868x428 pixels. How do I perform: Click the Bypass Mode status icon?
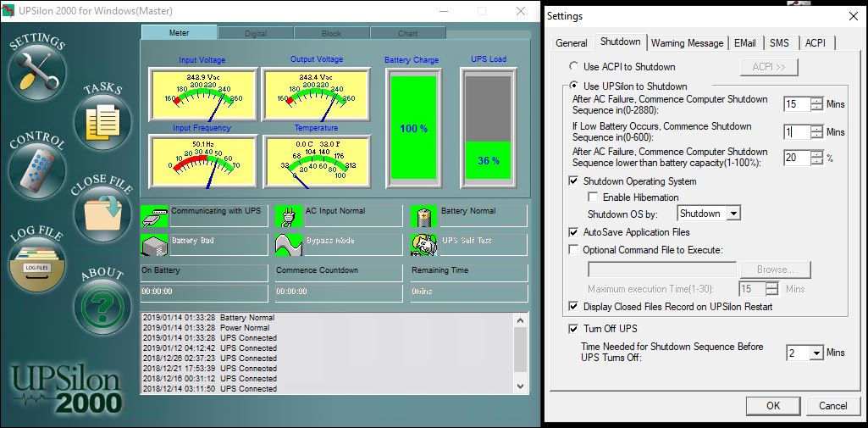pos(288,244)
